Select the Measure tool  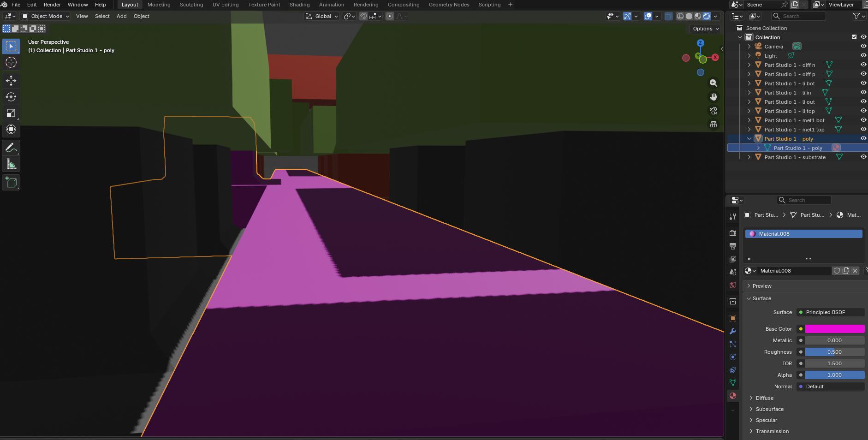(x=11, y=163)
